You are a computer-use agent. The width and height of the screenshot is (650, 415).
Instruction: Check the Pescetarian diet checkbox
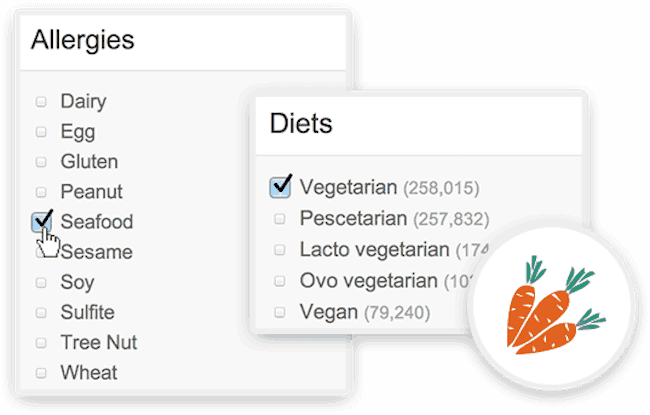tap(280, 218)
